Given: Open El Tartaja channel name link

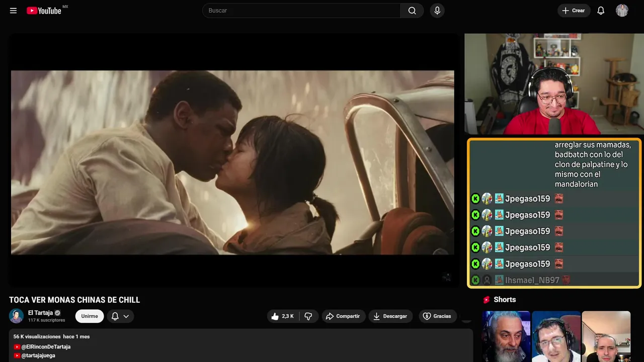Looking at the screenshot, I should click(x=40, y=313).
